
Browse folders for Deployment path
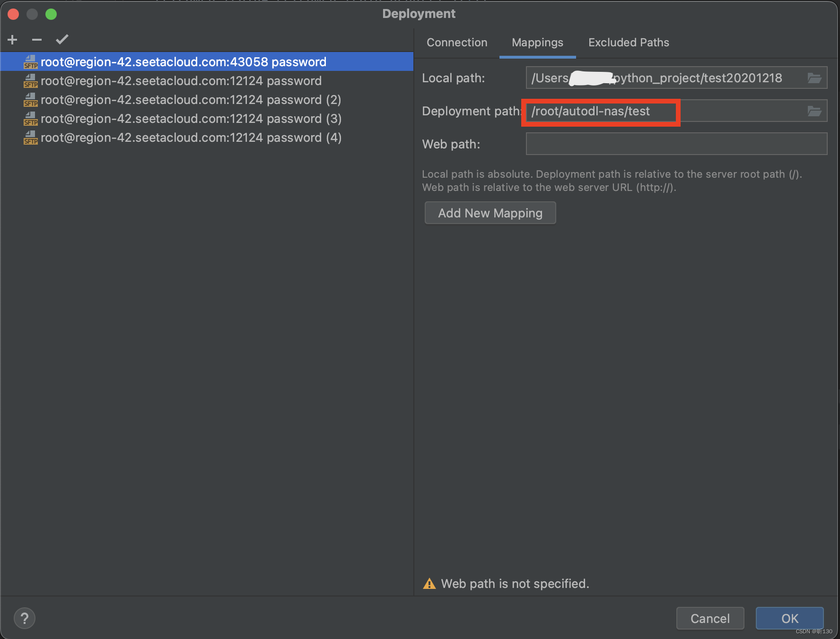[x=814, y=111]
